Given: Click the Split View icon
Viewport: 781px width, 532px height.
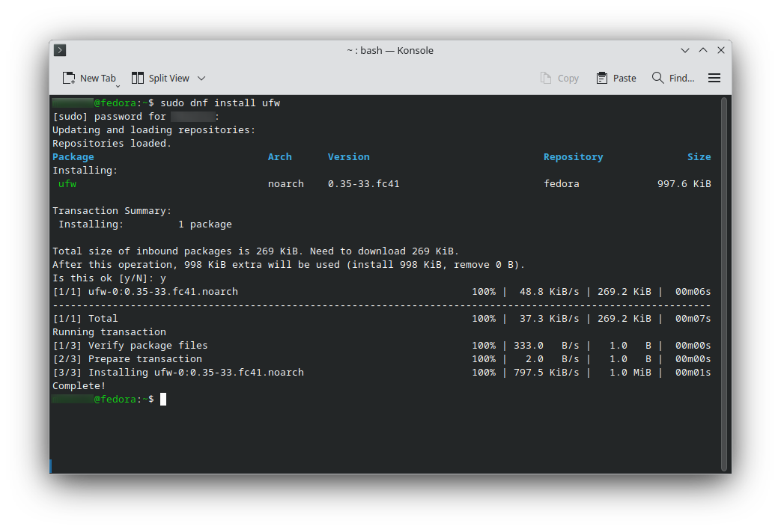Looking at the screenshot, I should pyautogui.click(x=138, y=78).
